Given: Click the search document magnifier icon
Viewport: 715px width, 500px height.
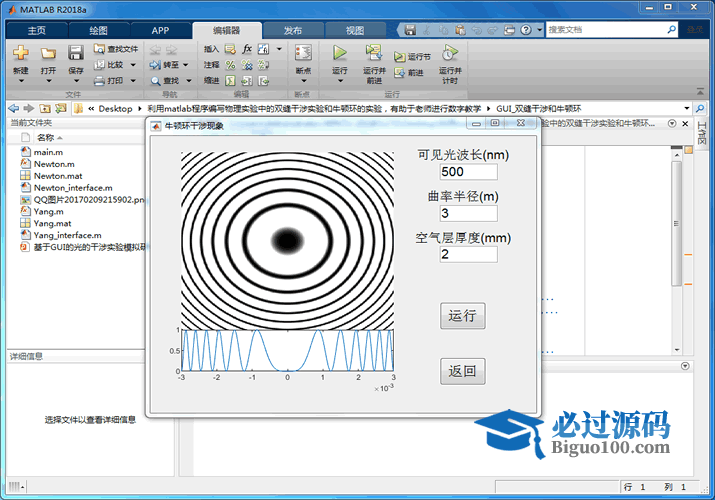Looking at the screenshot, I should point(671,30).
